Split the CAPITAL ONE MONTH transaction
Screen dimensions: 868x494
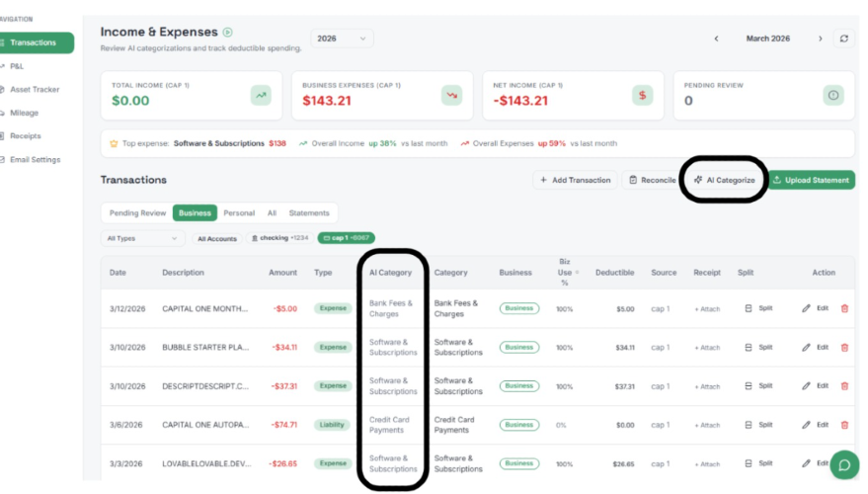758,308
